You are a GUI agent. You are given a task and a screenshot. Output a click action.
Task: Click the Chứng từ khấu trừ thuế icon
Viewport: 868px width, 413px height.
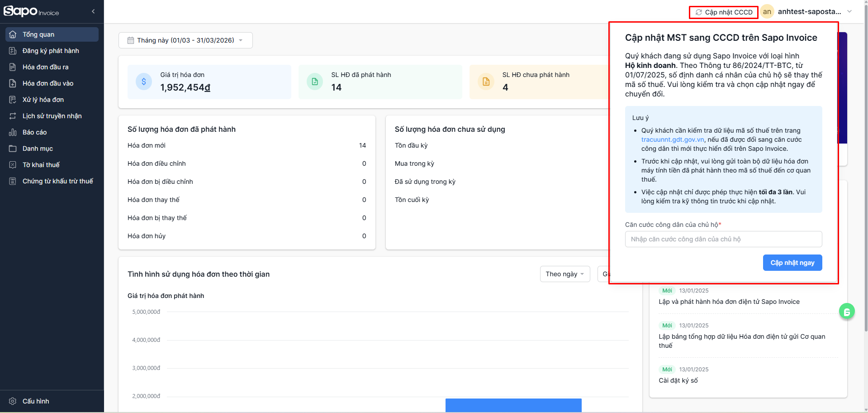[x=13, y=181]
